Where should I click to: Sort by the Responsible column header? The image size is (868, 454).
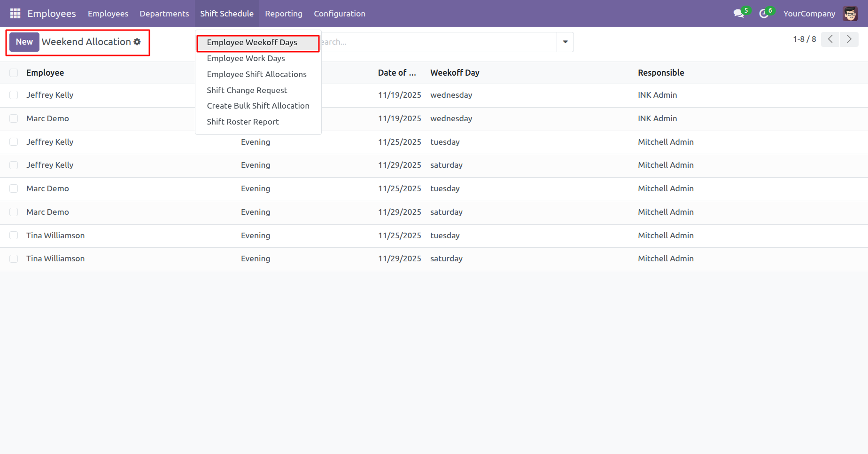pos(661,73)
